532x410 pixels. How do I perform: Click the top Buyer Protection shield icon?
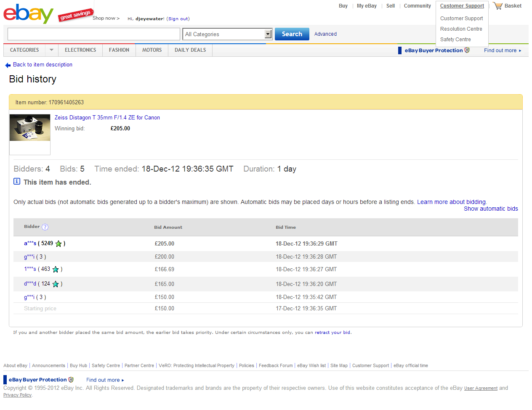(x=467, y=50)
